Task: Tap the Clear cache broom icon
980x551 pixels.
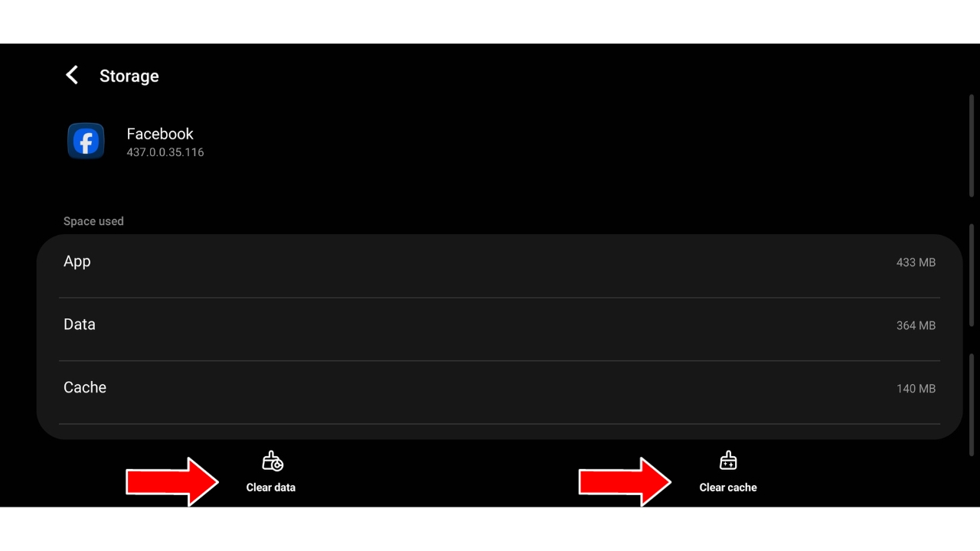Action: pos(728,461)
